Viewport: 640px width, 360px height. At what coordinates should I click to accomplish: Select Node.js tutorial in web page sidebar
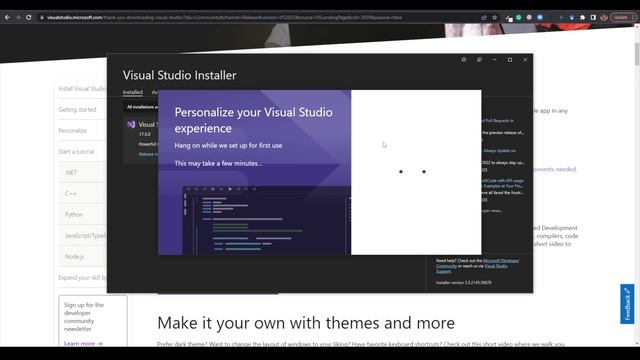pos(74,257)
